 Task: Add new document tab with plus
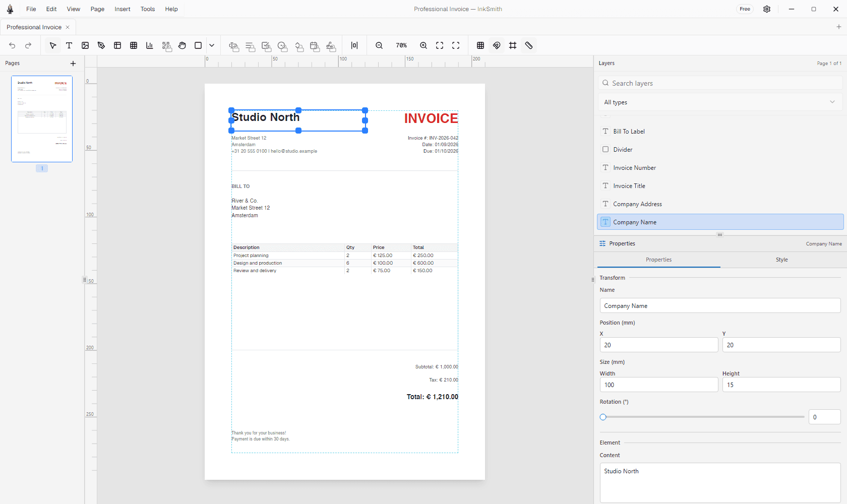click(839, 27)
